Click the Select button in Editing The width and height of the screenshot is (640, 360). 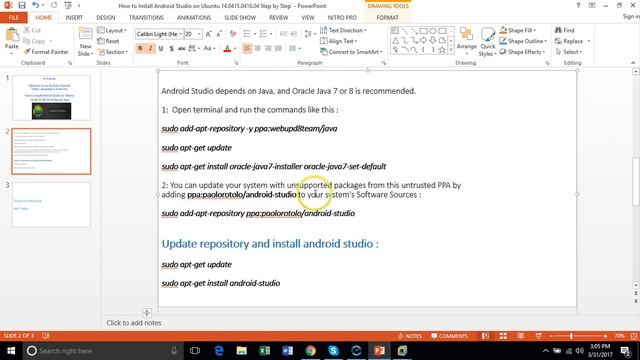click(x=569, y=52)
